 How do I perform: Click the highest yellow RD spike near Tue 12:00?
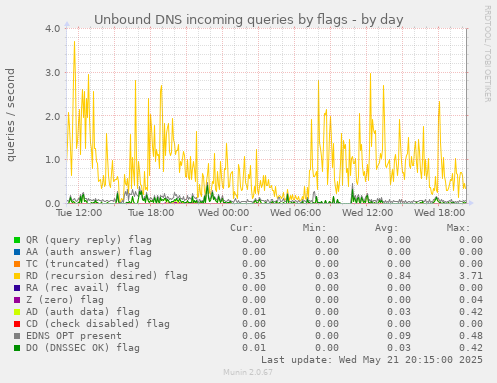click(x=74, y=43)
